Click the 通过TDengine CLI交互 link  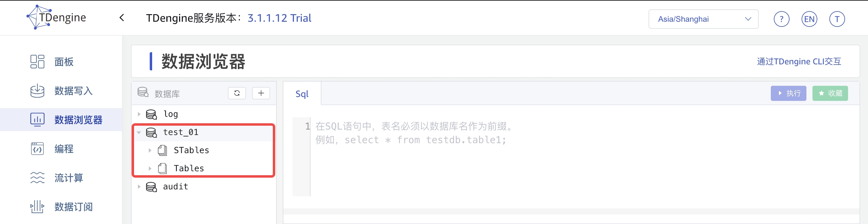point(799,61)
